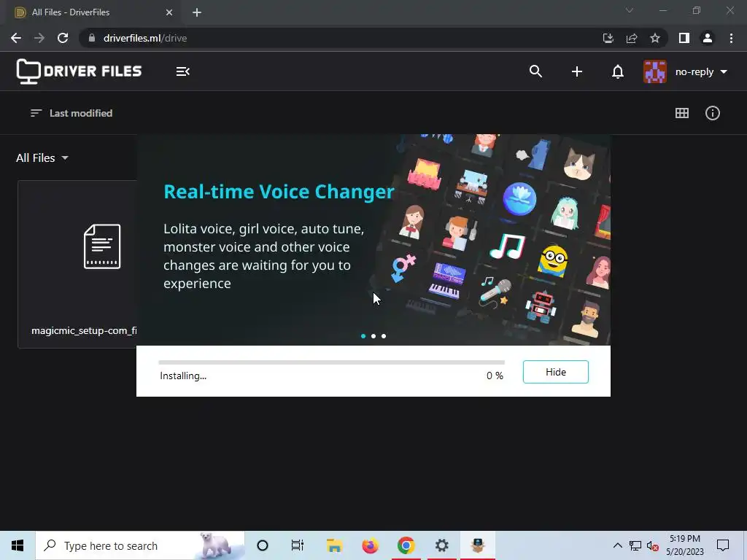747x560 pixels.
Task: Show the file details info panel
Action: 712,113
